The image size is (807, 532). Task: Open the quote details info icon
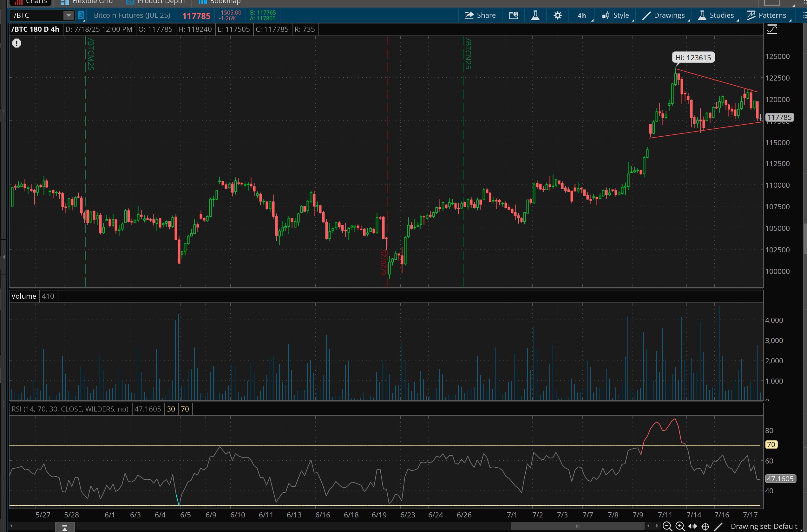pos(513,15)
